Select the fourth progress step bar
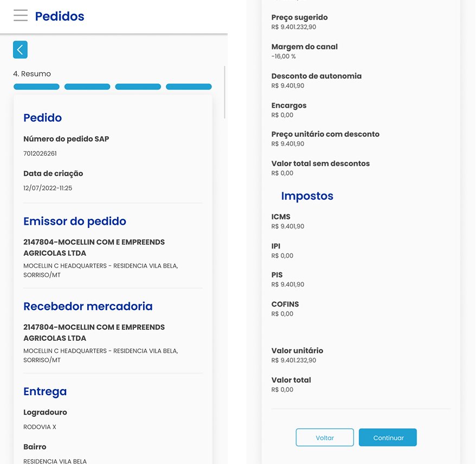The image size is (476, 464). 189,87
